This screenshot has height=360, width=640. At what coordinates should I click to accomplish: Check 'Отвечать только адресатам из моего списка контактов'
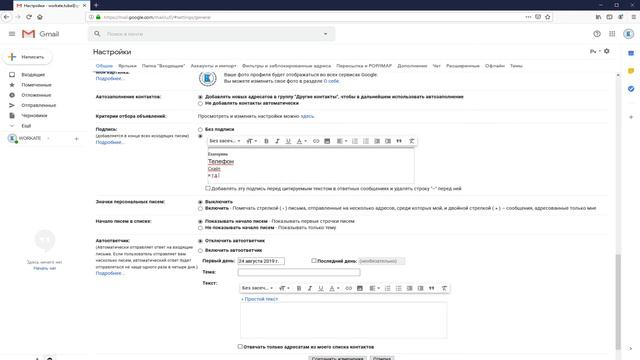pyautogui.click(x=240, y=347)
